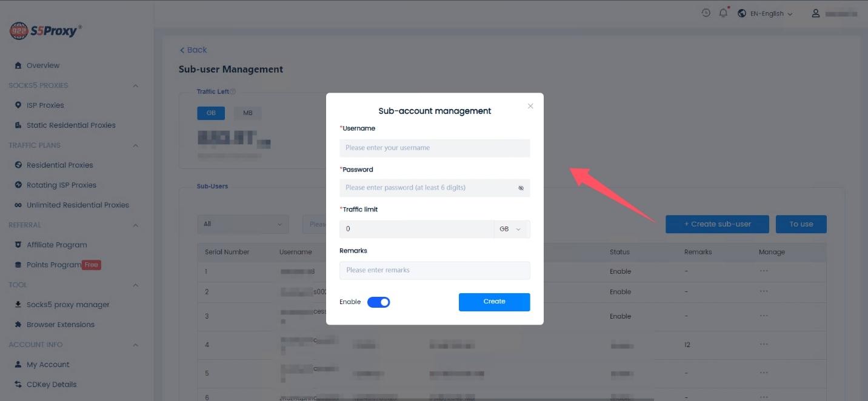This screenshot has width=868, height=401.
Task: Click the Traffic Left help icon
Action: pos(233,91)
